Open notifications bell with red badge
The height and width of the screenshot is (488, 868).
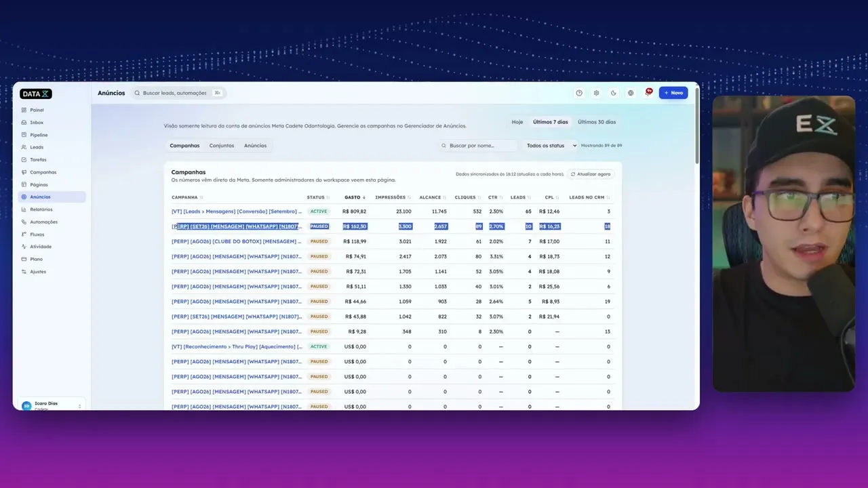tap(648, 92)
